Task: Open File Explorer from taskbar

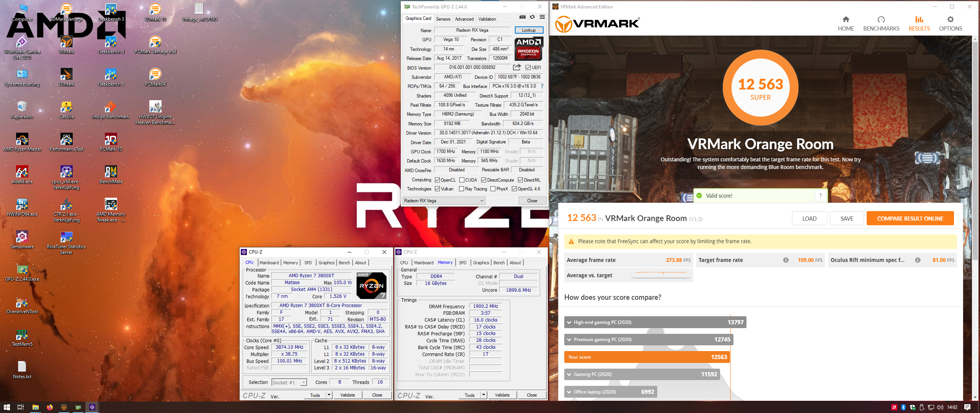Action: [35, 407]
